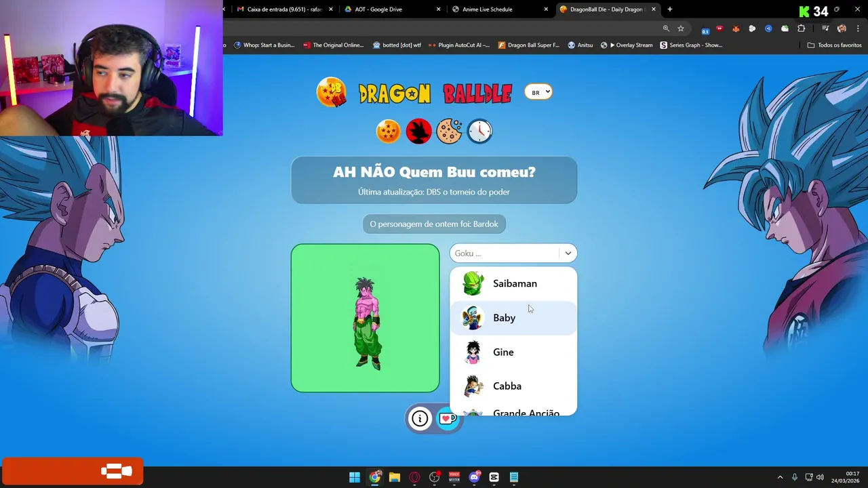Image resolution: width=868 pixels, height=488 pixels.
Task: Open the orange Dragon Ball game mode
Action: (389, 131)
